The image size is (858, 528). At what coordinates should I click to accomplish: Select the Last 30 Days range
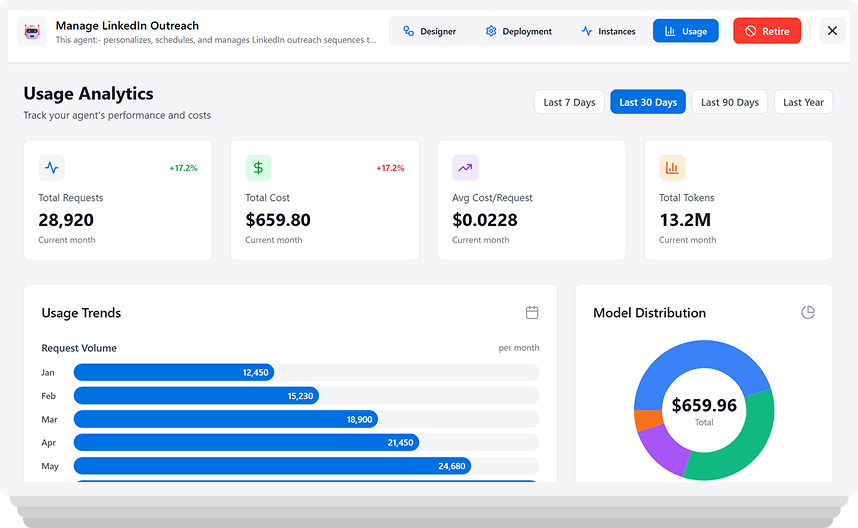tap(648, 102)
